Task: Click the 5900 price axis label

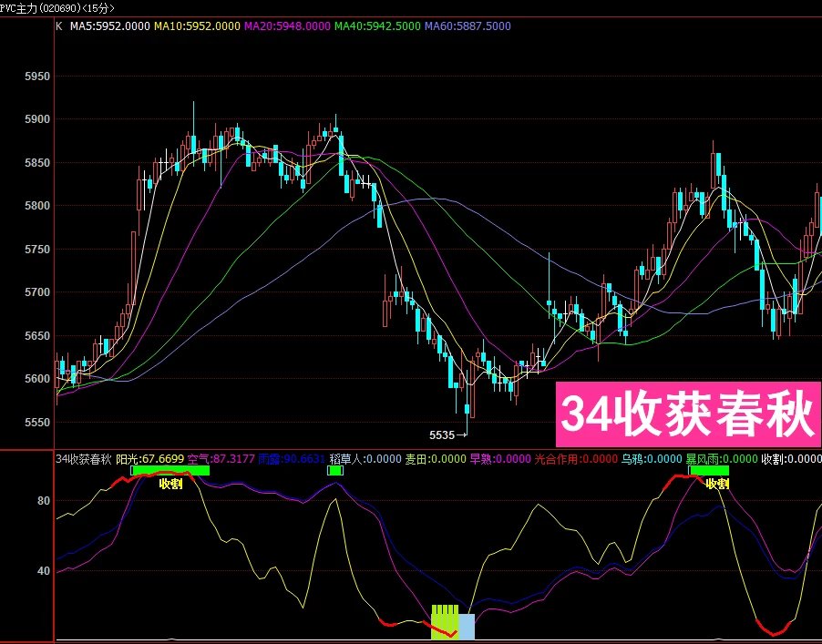Action: click(36, 119)
